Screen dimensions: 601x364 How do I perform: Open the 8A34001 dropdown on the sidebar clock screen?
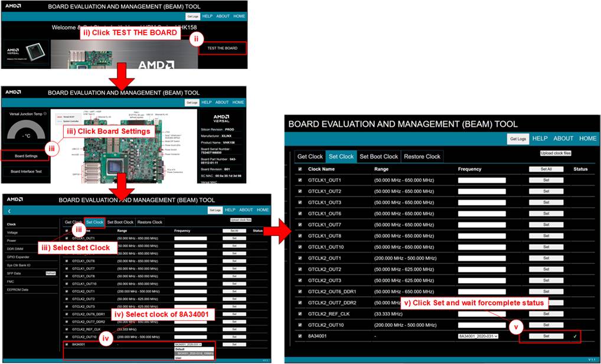tap(188, 345)
